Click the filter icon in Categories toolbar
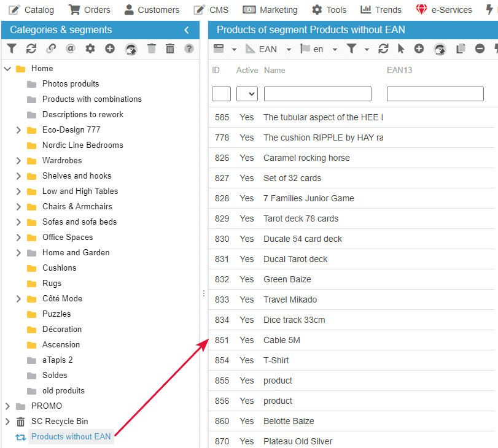Viewport: 498px width, 448px height. point(12,49)
